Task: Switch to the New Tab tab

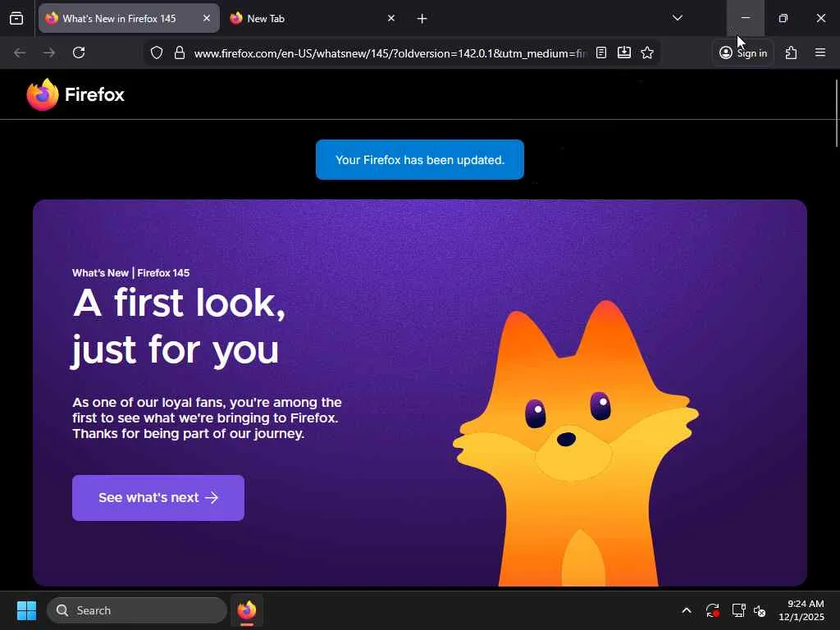Action: click(x=313, y=18)
